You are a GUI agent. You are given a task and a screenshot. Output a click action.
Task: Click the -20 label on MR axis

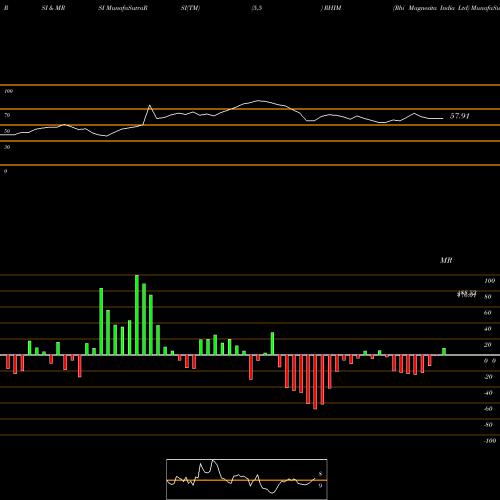pos(488,377)
